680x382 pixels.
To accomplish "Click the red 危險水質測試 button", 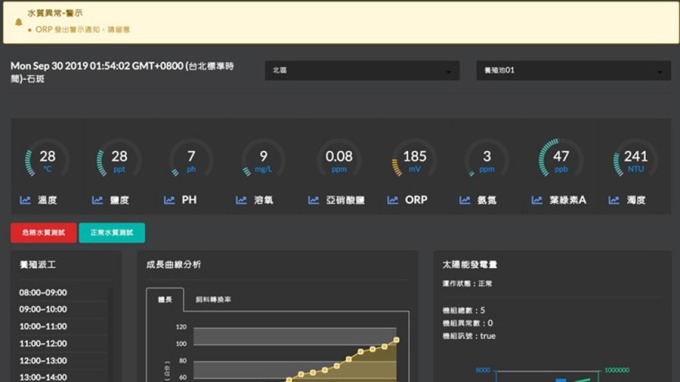I will 44,233.
